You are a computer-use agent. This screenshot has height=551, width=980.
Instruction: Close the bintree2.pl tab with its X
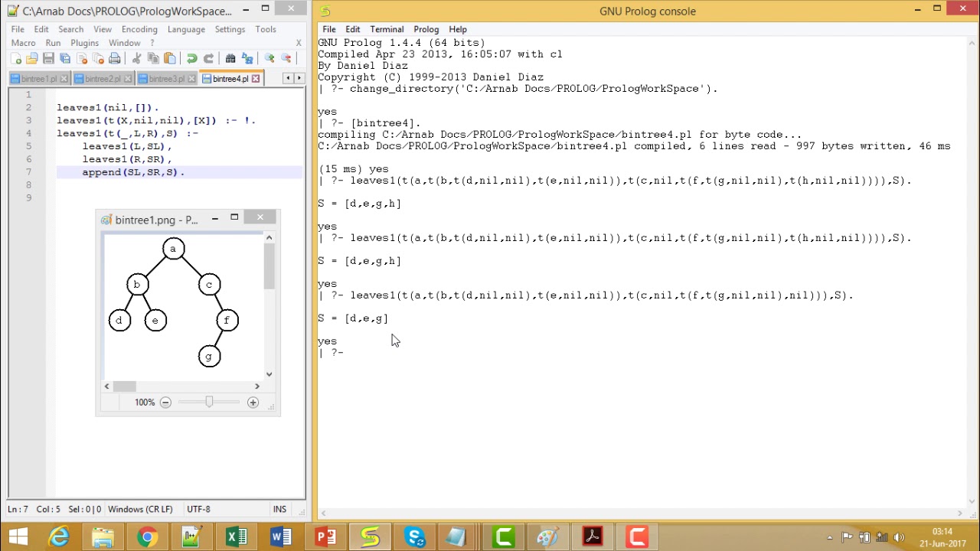coord(128,79)
